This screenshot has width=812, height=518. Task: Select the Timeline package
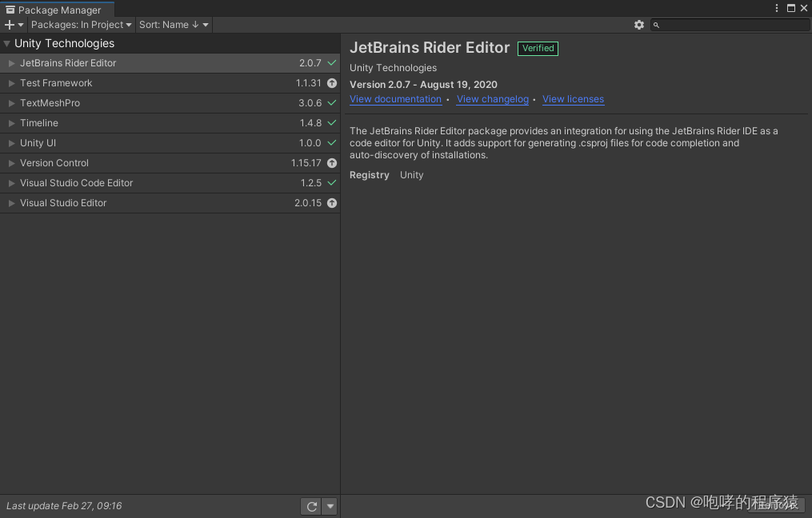pyautogui.click(x=170, y=123)
